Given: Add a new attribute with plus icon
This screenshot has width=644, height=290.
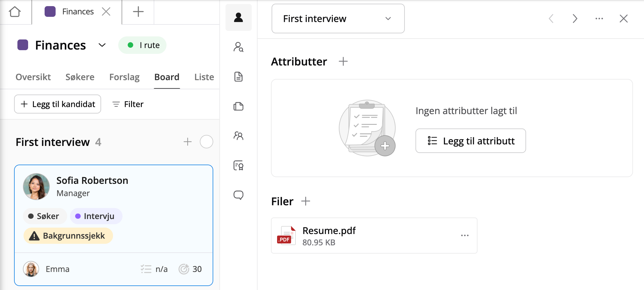Looking at the screenshot, I should (x=343, y=61).
